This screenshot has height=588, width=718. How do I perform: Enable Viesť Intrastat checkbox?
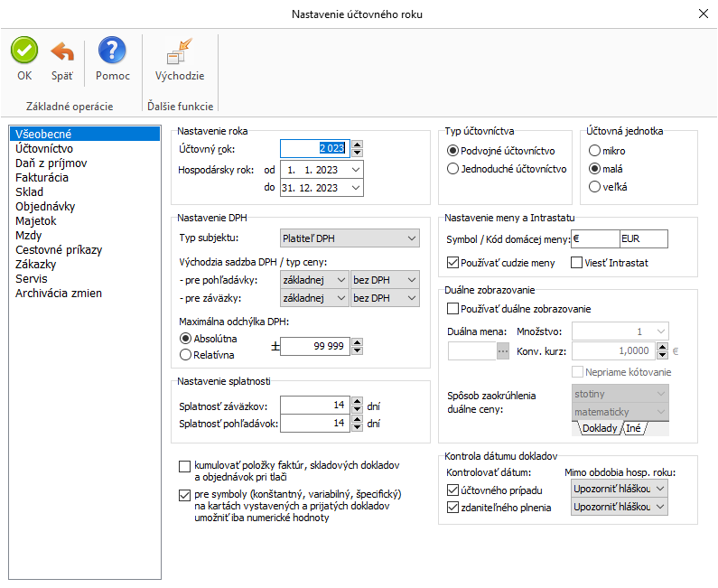576,263
